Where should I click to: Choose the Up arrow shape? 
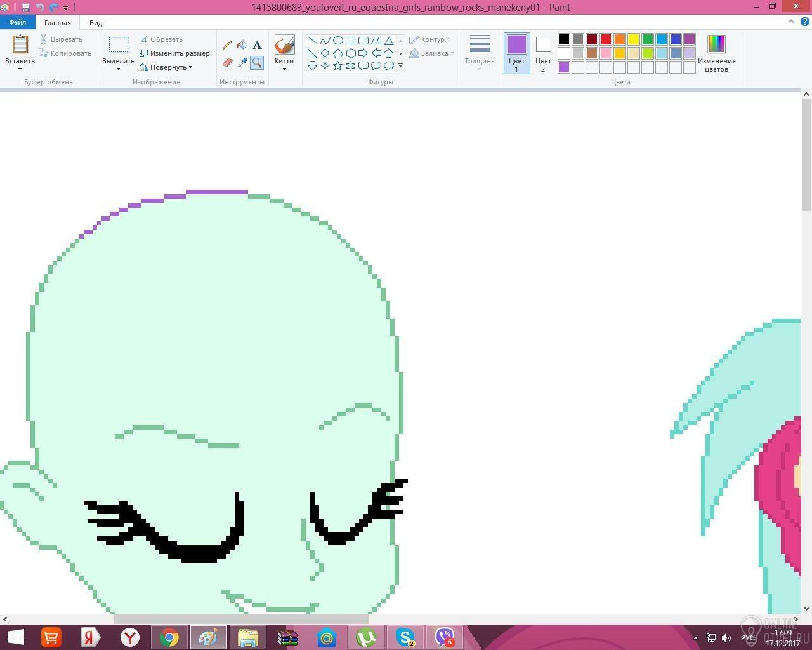coord(388,53)
